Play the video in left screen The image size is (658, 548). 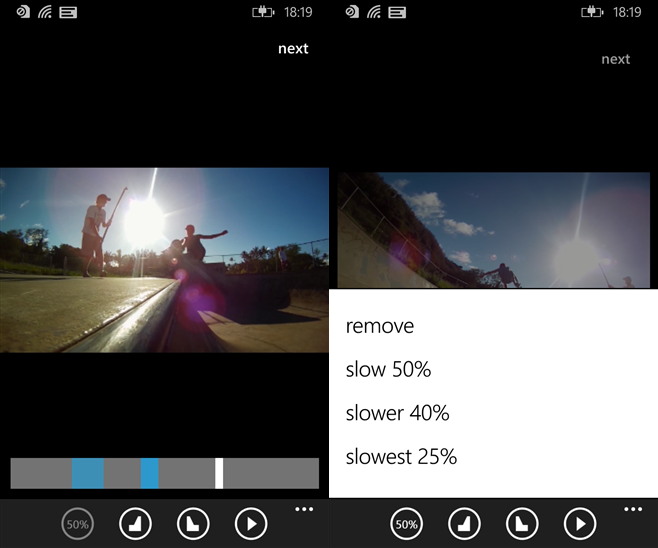click(x=251, y=524)
